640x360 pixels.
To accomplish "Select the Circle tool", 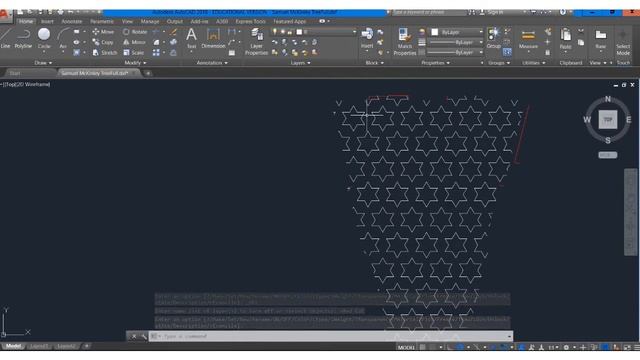I will coord(44,39).
